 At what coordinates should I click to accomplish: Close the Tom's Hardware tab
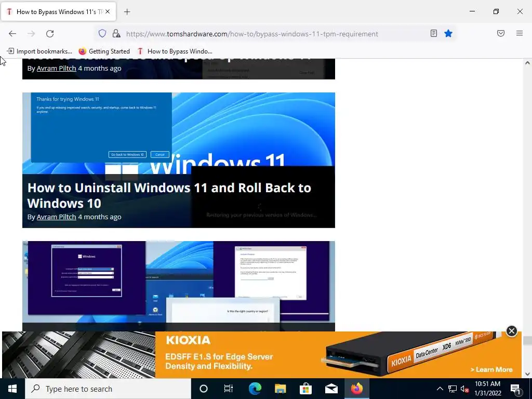click(108, 12)
